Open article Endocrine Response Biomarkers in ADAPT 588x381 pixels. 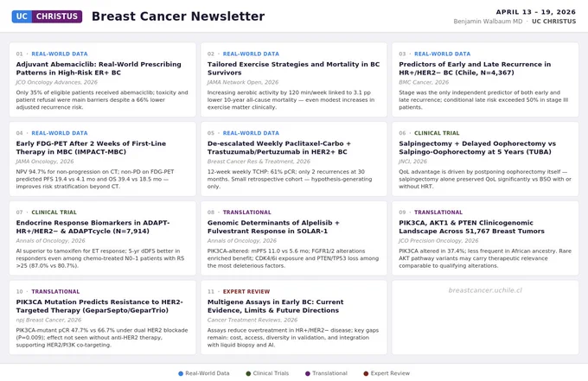(x=93, y=226)
